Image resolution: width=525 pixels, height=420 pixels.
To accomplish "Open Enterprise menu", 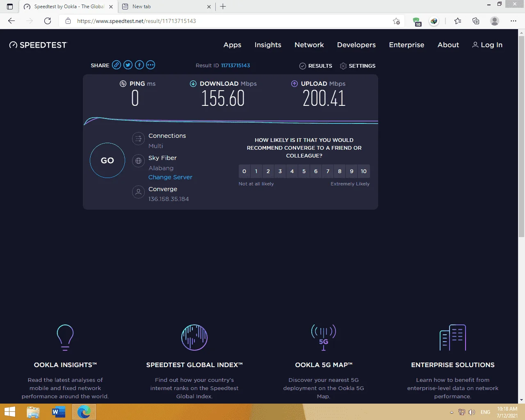I will point(406,45).
